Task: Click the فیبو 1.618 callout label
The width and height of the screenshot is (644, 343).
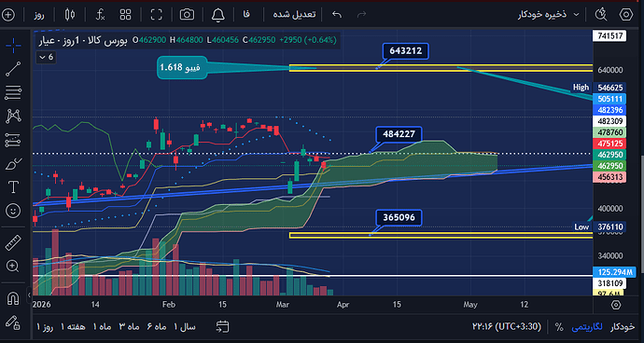Action: (182, 68)
